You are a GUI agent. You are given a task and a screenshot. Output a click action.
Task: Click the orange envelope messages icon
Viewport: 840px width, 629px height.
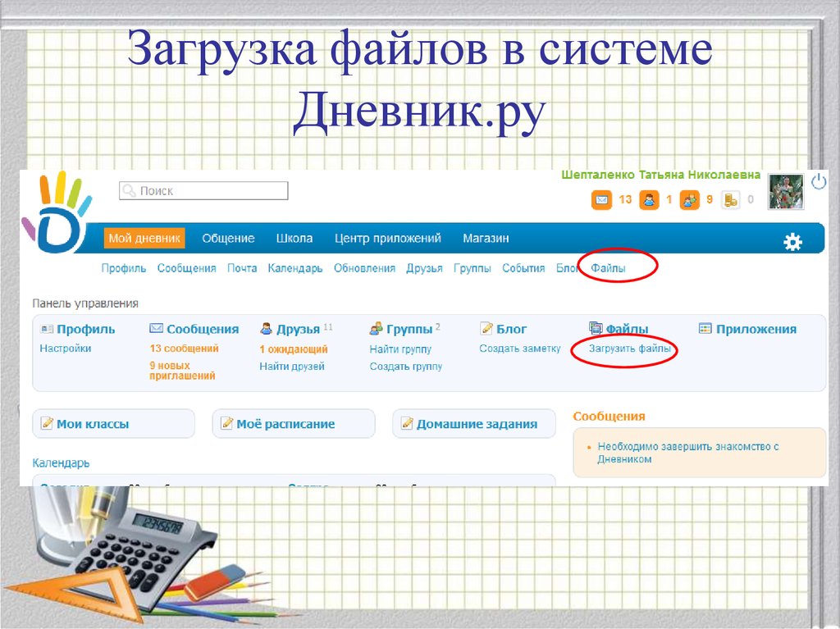click(x=601, y=199)
